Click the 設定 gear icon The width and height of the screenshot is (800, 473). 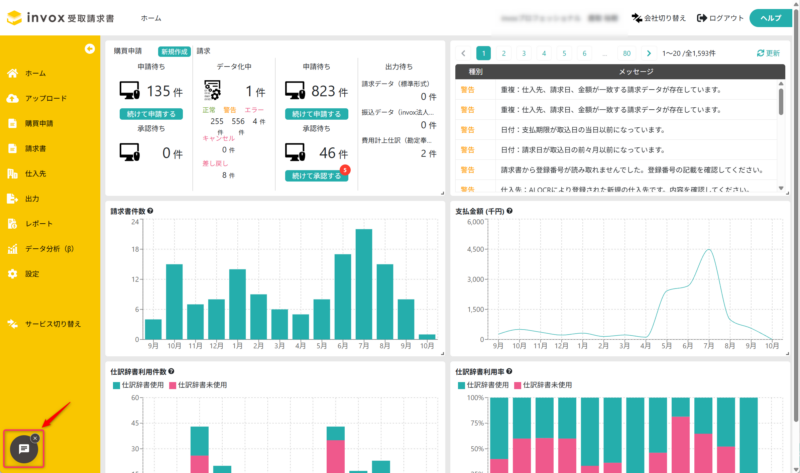pyautogui.click(x=12, y=273)
